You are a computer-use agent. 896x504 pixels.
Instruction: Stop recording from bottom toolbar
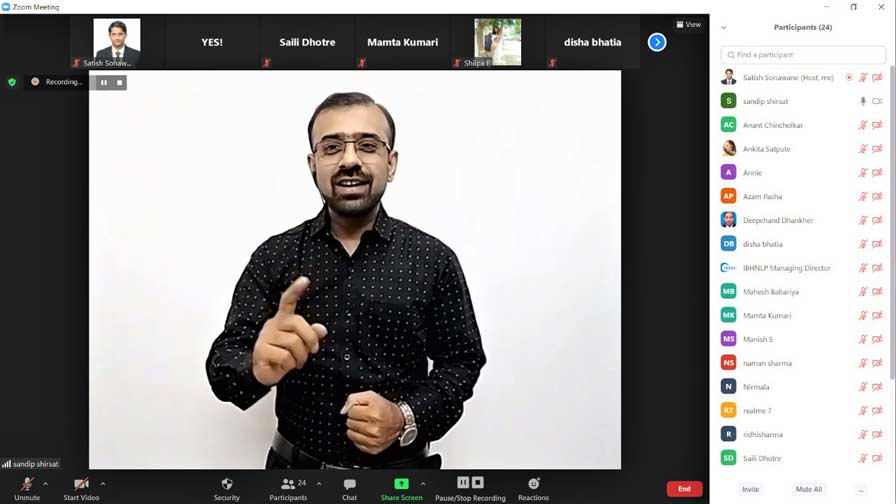tap(478, 483)
